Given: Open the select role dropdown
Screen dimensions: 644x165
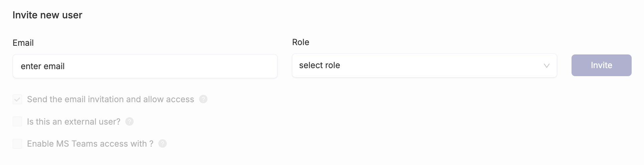Looking at the screenshot, I should tap(424, 65).
